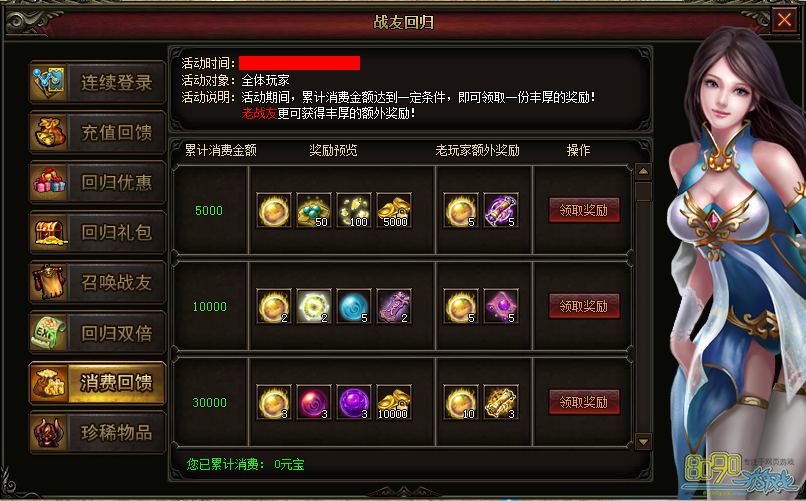This screenshot has width=806, height=501.
Task: Open 回归礼包 treasure chest tab
Action: point(97,232)
